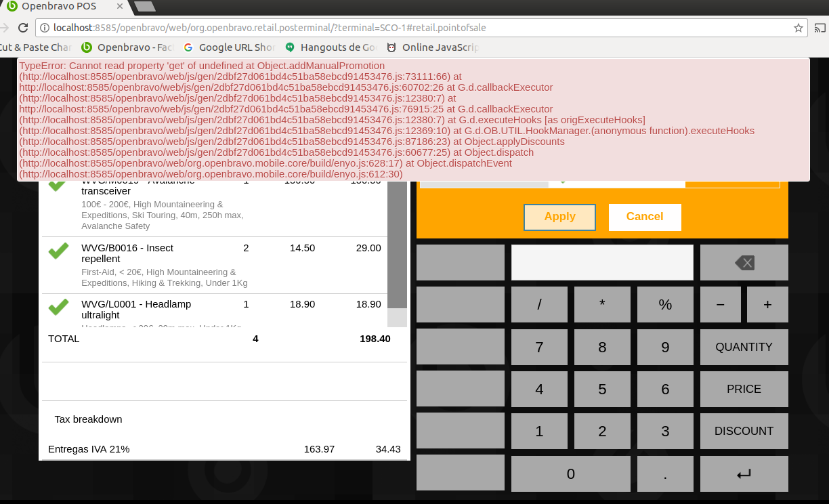This screenshot has width=829, height=504.
Task: Click the Apply button
Action: [x=559, y=217]
